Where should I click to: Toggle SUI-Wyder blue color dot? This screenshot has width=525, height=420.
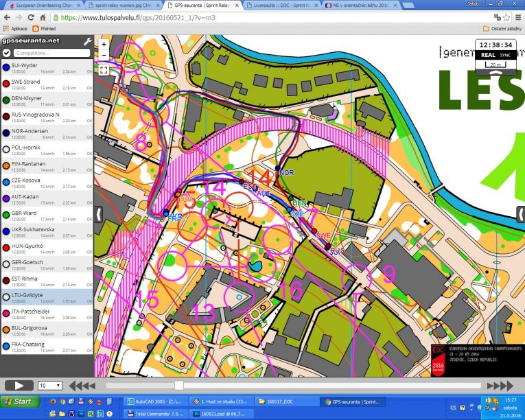click(6, 67)
